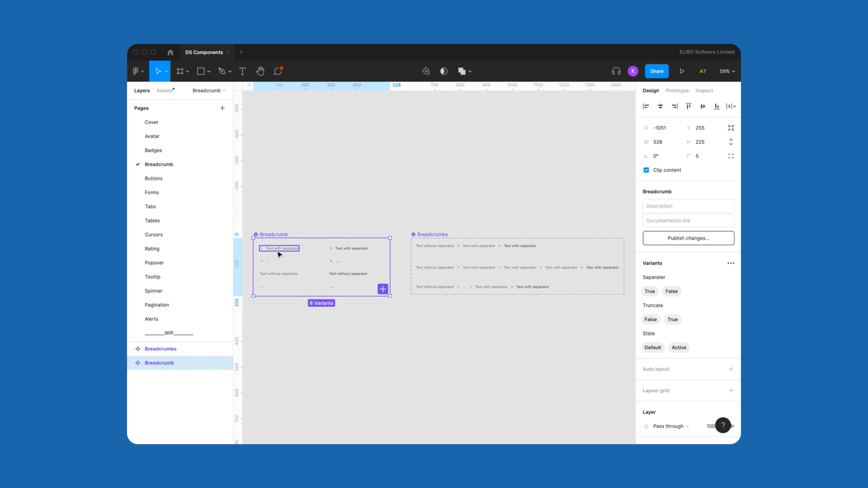Switch to the Prototype tab

coord(677,91)
